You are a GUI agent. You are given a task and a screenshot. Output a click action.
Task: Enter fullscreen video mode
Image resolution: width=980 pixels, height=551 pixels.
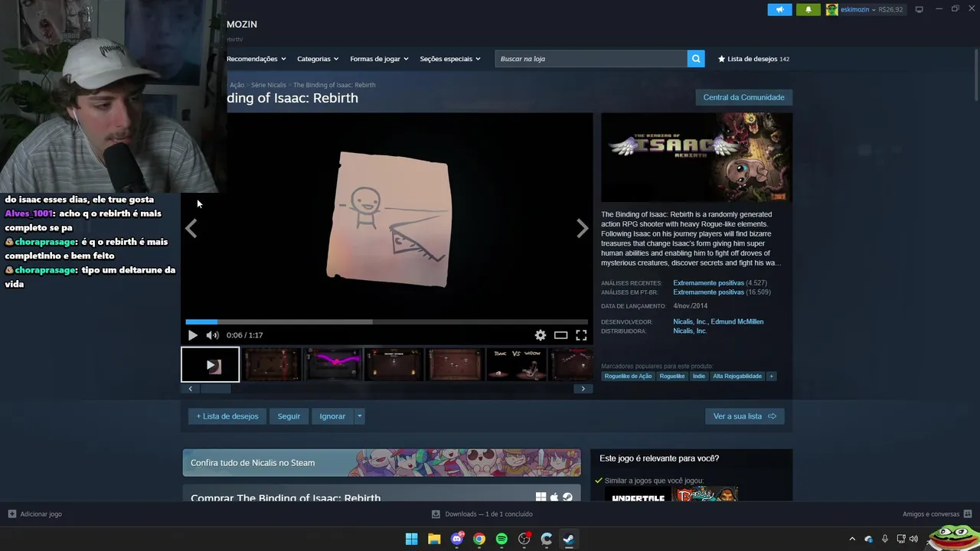click(581, 335)
